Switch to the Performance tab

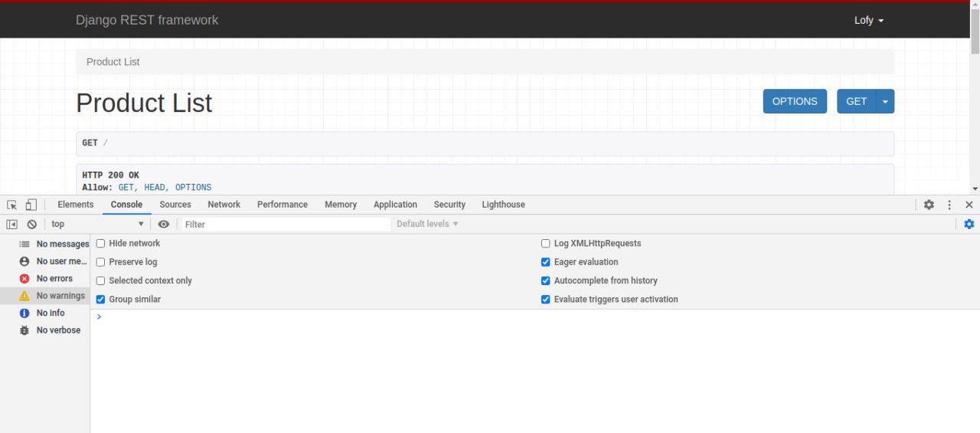click(283, 205)
